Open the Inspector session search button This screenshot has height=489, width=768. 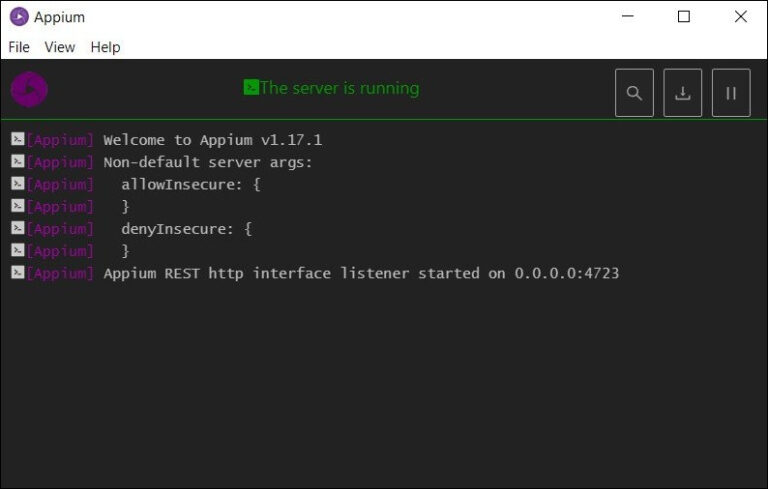point(634,93)
